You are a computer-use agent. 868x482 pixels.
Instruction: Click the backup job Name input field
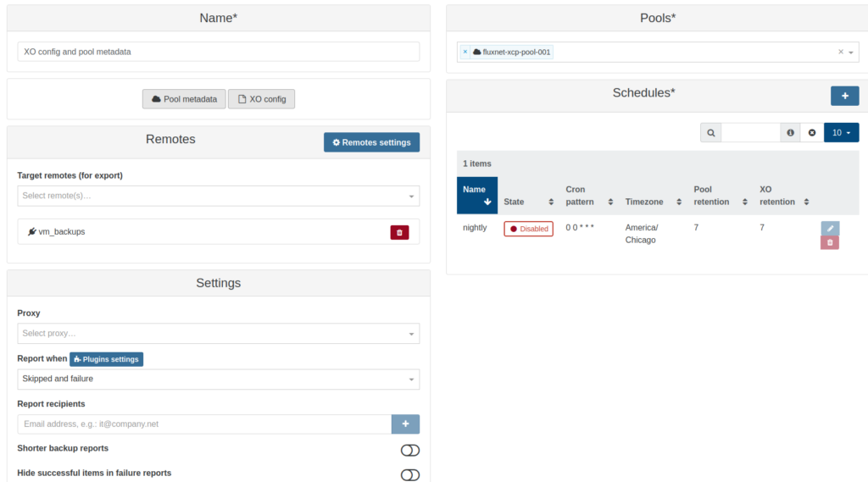(x=218, y=52)
